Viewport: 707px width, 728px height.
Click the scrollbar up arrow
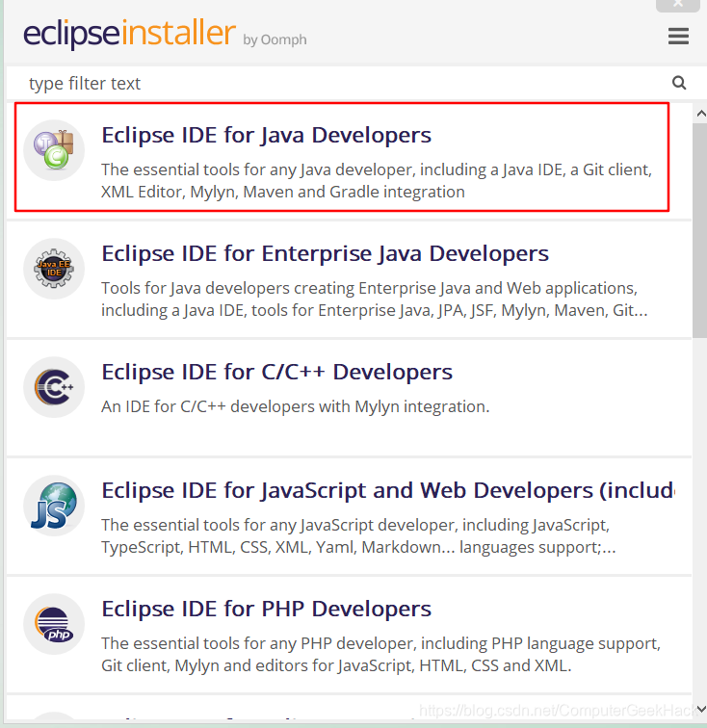700,114
